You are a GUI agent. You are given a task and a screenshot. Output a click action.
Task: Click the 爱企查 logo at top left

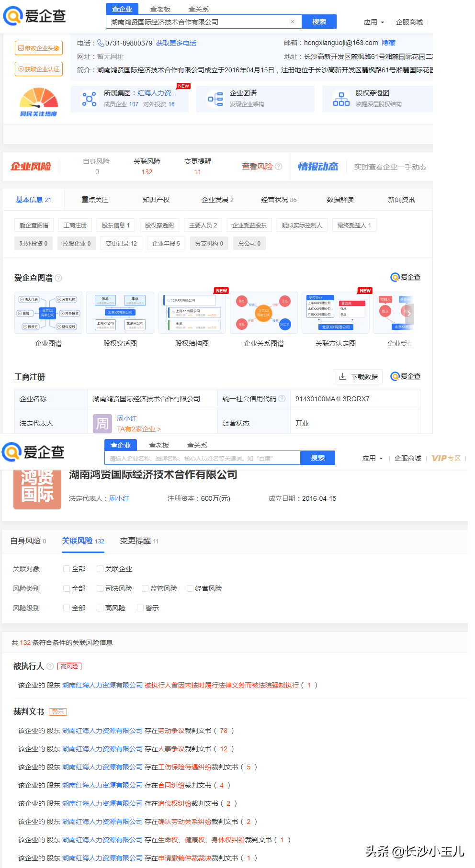(34, 16)
